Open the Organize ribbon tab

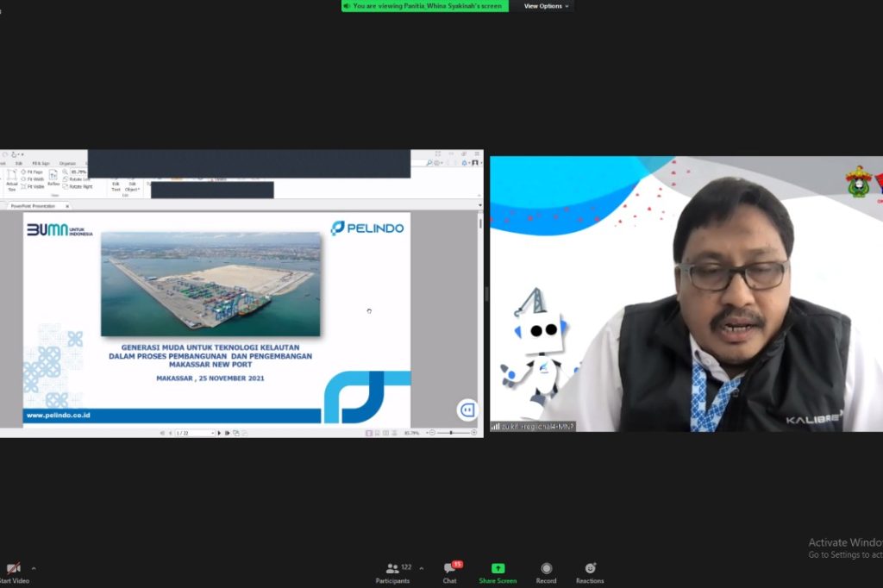tap(66, 163)
